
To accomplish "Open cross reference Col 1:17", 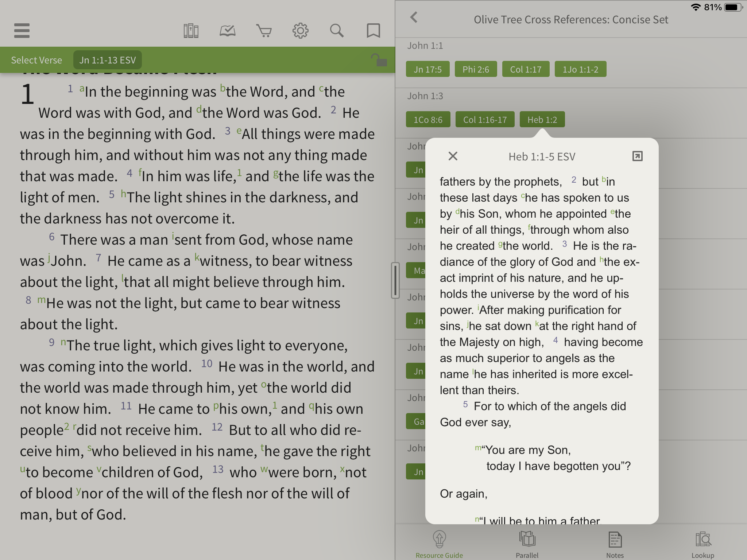I will 526,69.
